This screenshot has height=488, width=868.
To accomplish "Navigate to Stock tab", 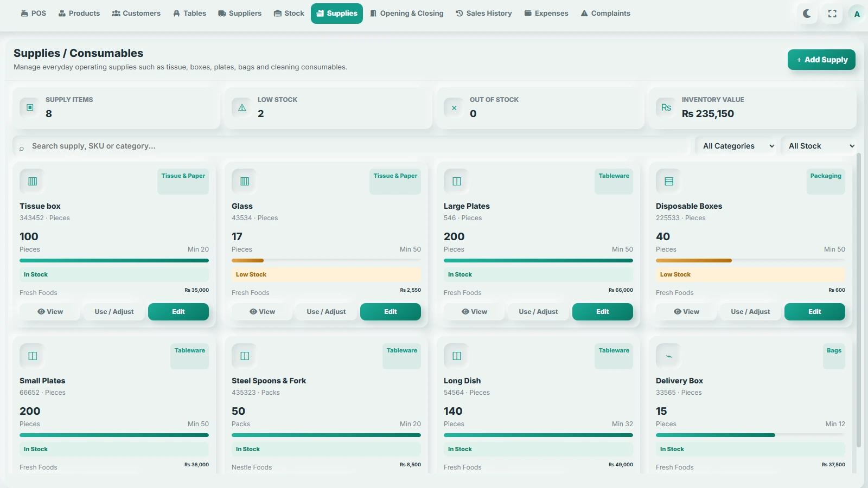I will [289, 13].
